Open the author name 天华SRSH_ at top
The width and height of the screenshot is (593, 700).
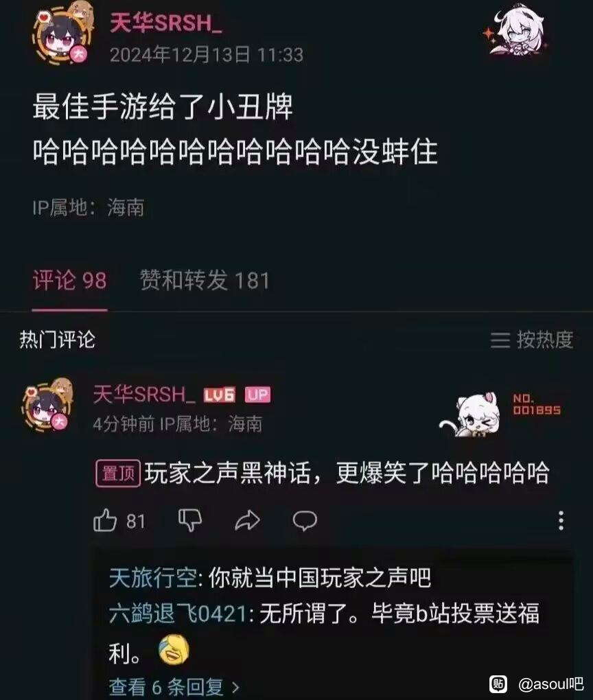tap(166, 23)
